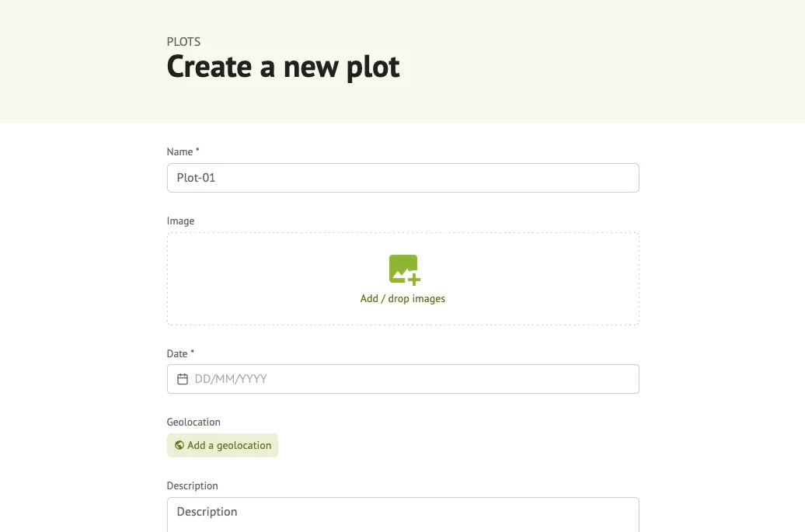The image size is (805, 532).
Task: Click the Image field label
Action: 180,221
